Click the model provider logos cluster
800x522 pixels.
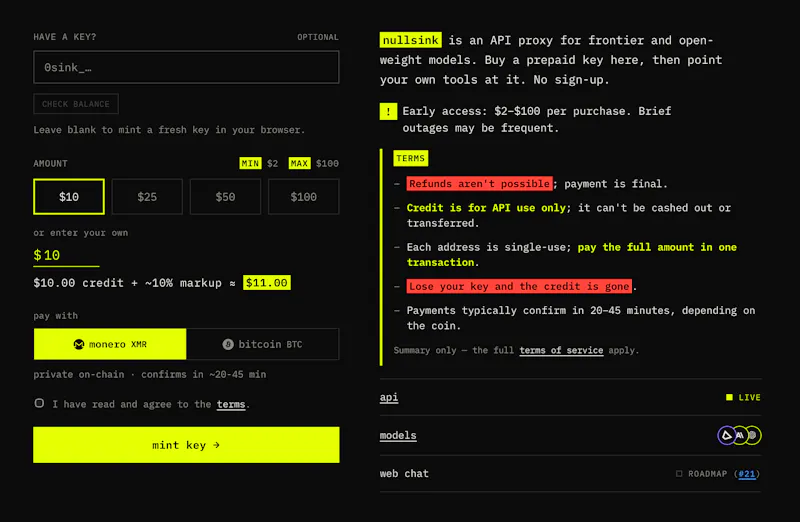click(x=739, y=435)
